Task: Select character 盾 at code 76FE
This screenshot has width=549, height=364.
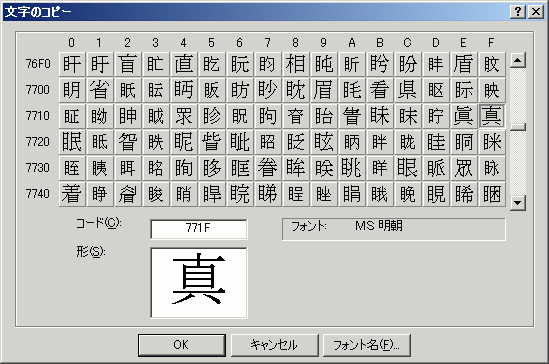Action: coord(464,64)
